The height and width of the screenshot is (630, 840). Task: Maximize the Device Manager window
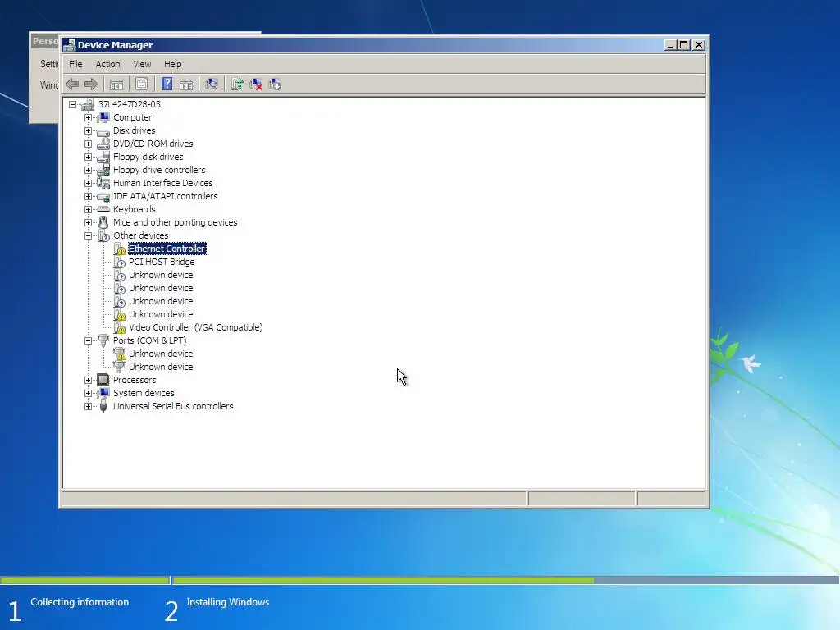click(x=684, y=45)
